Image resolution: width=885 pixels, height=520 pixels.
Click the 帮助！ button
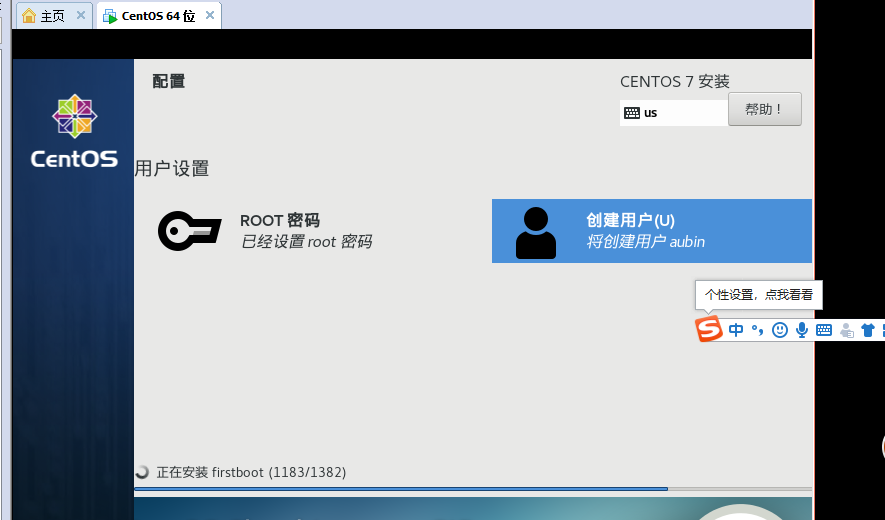pyautogui.click(x=765, y=109)
